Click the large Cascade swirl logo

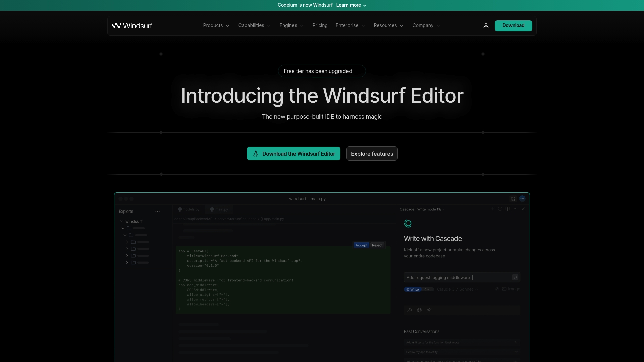click(408, 224)
